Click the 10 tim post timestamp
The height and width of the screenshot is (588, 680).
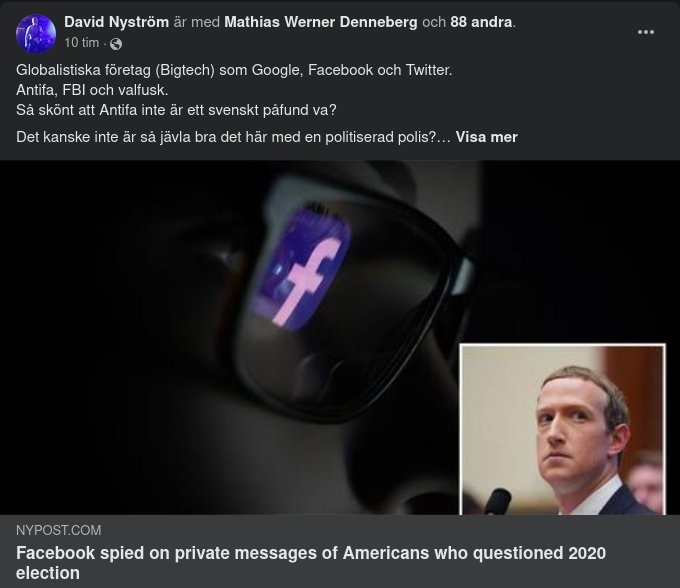82,42
